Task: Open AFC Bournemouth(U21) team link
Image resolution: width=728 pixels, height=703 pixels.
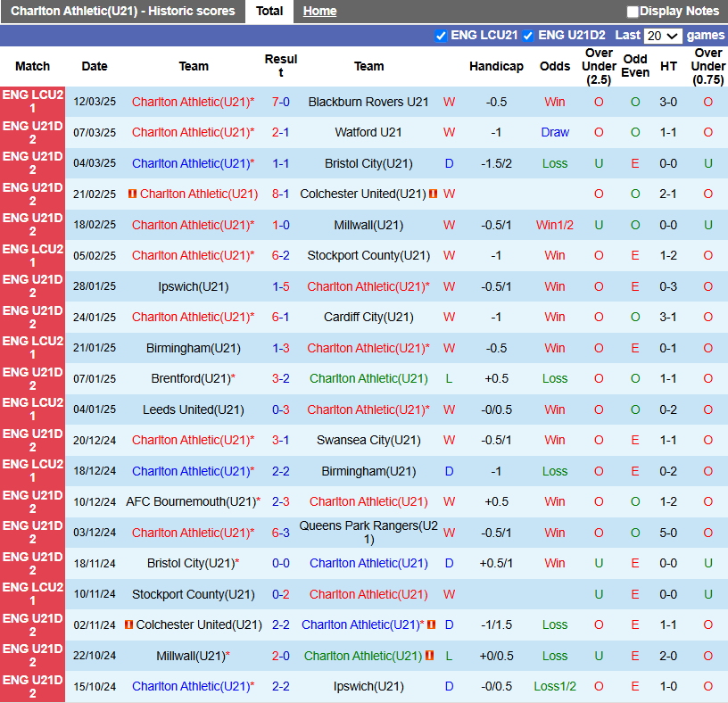Action: point(193,501)
